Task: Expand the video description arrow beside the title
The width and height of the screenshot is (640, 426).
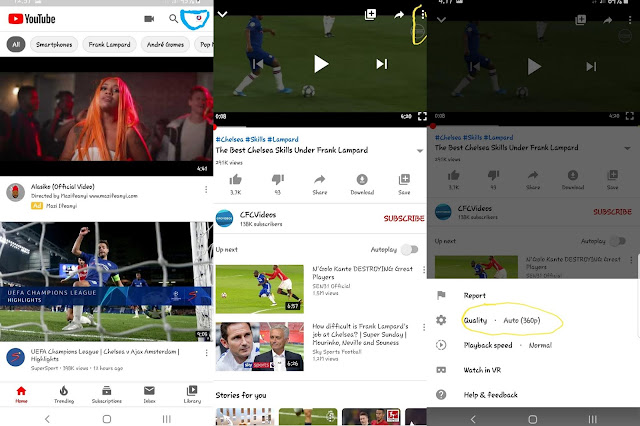Action: [x=420, y=151]
